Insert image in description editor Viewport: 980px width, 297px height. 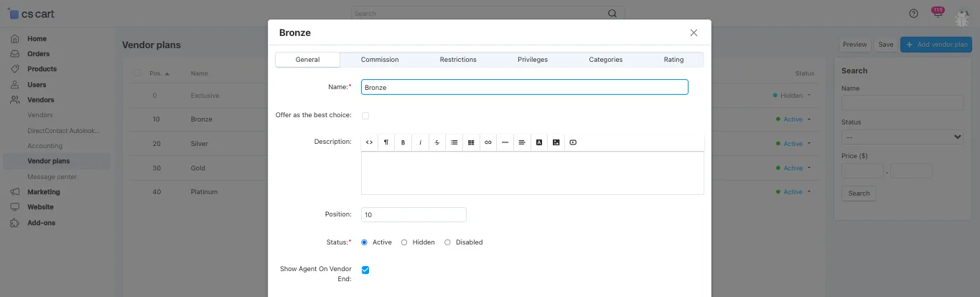tap(556, 142)
